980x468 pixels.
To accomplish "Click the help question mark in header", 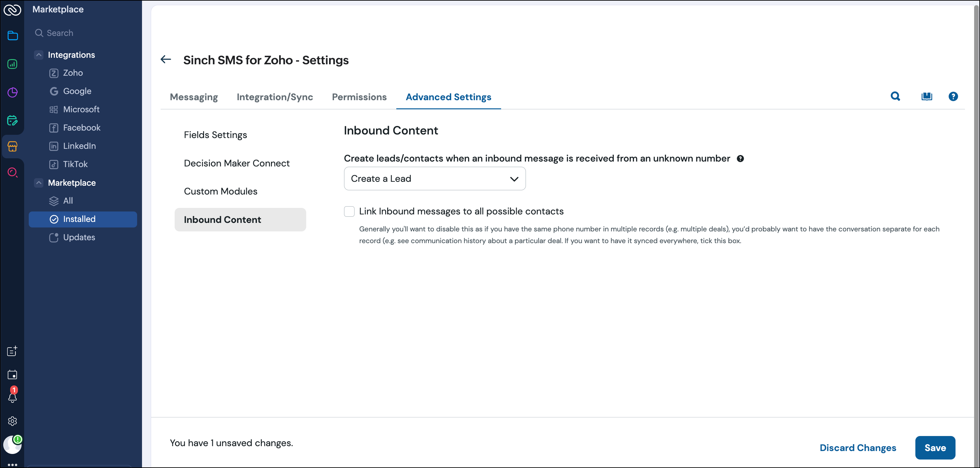I will (953, 97).
